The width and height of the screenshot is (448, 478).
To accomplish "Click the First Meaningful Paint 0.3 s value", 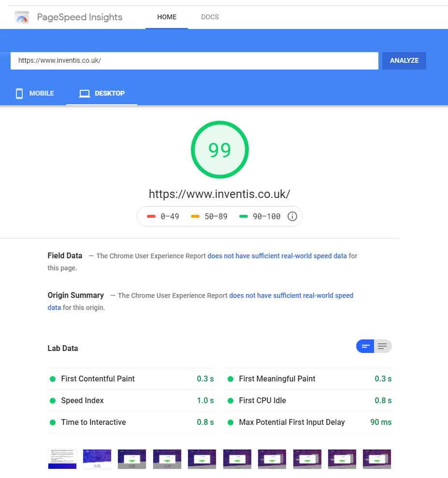I will (383, 379).
